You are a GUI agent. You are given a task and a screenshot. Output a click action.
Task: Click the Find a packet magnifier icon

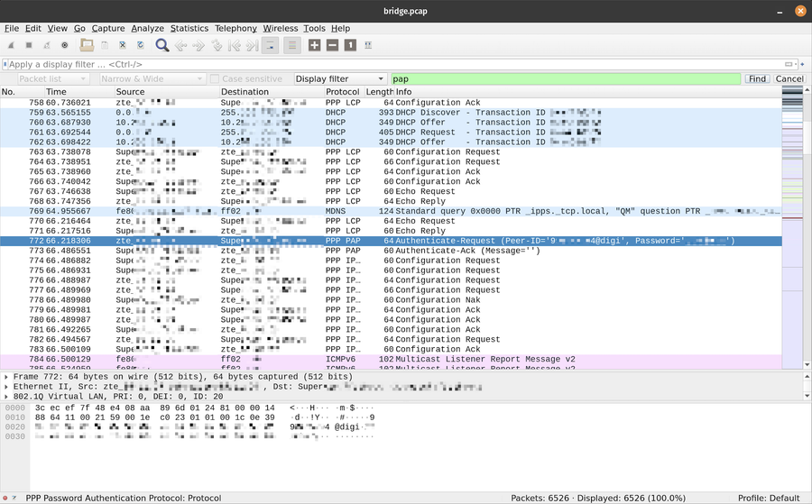pyautogui.click(x=162, y=46)
